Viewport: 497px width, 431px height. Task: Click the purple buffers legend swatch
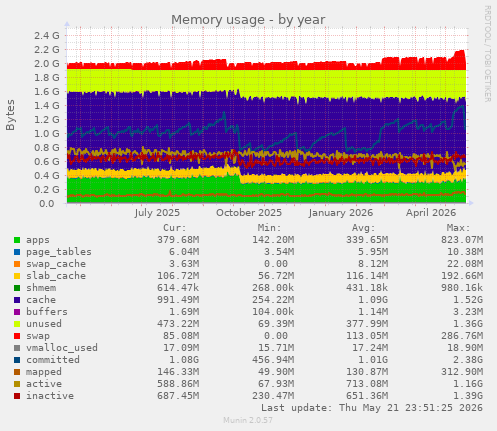(17, 312)
